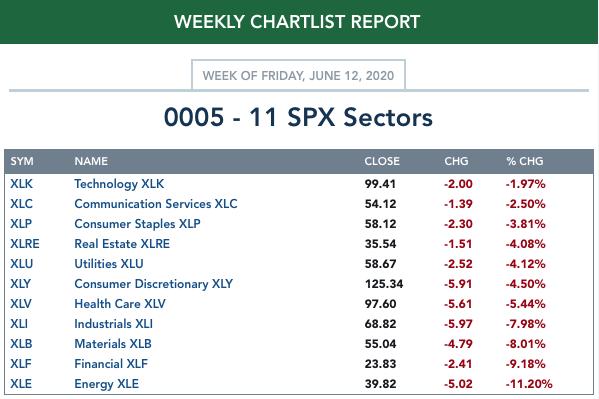
Task: Open Consumer Discretionary XLY link
Action: click(x=154, y=284)
